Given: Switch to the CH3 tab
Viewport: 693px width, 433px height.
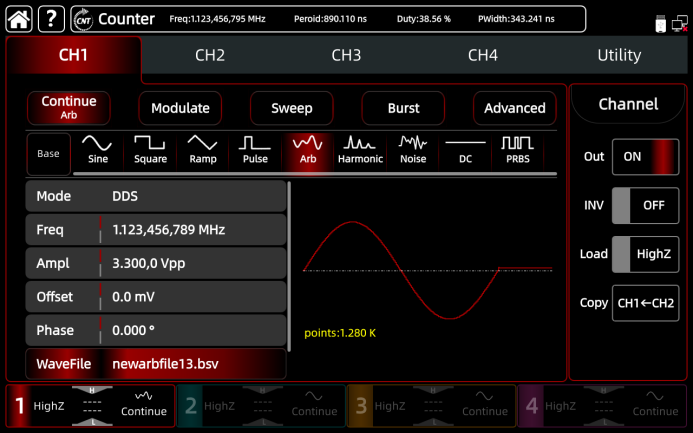Looking at the screenshot, I should point(346,55).
